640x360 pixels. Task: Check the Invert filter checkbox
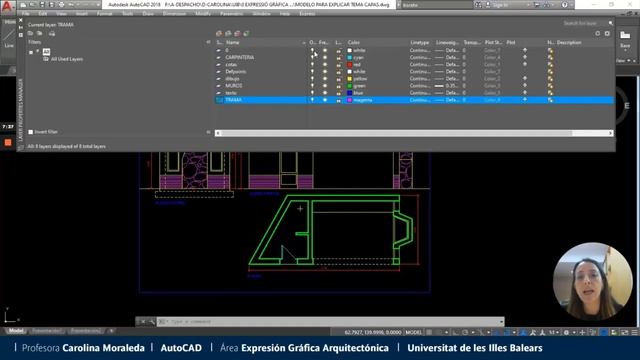click(x=31, y=132)
